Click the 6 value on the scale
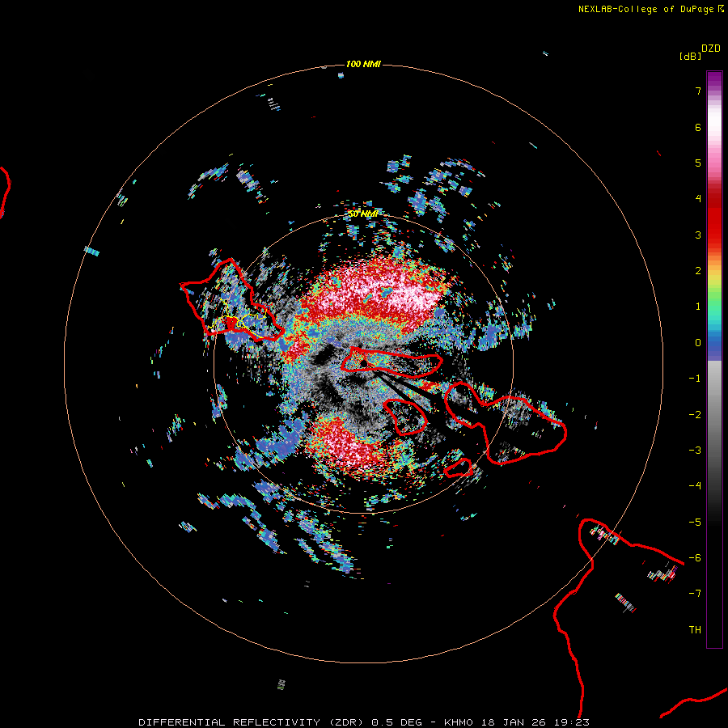Viewport: 728px width, 728px height. click(698, 127)
